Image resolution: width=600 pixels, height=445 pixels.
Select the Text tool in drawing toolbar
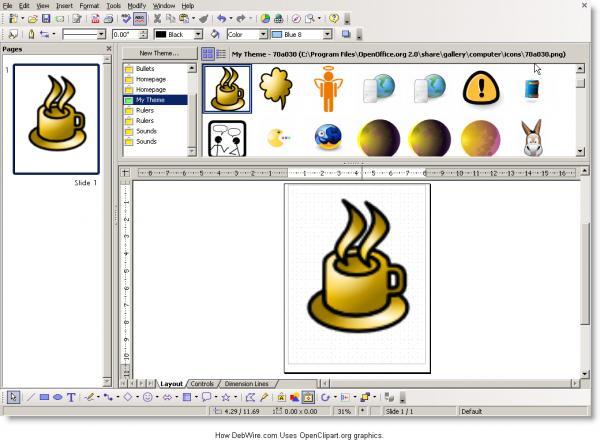(x=71, y=397)
